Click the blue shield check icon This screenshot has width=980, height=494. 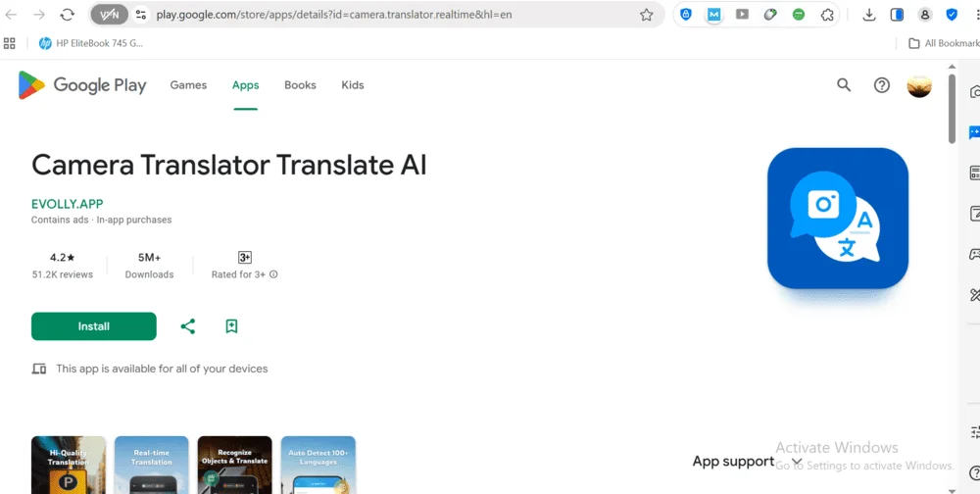point(952,15)
